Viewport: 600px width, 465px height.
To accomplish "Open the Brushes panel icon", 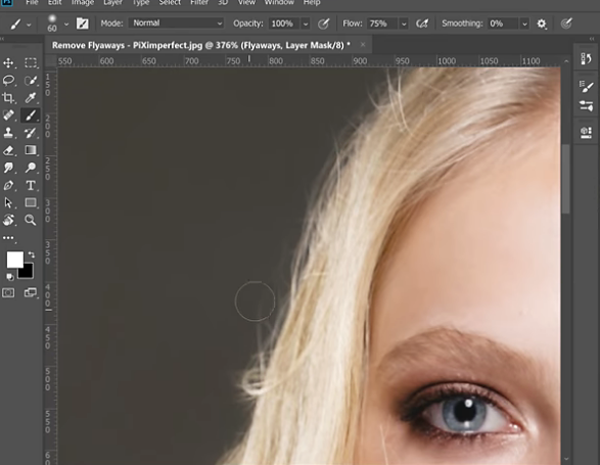I will tap(586, 106).
